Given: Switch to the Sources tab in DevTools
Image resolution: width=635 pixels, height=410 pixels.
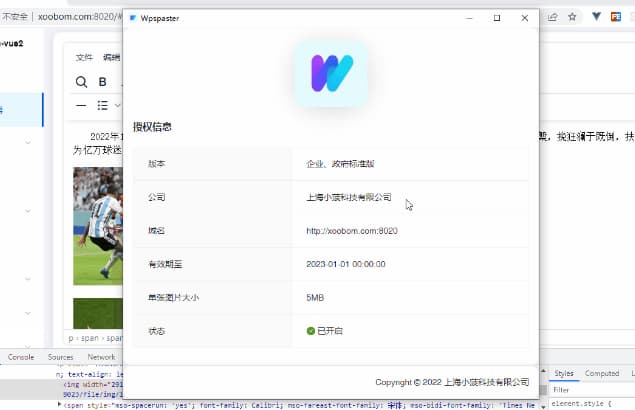Looking at the screenshot, I should point(60,357).
